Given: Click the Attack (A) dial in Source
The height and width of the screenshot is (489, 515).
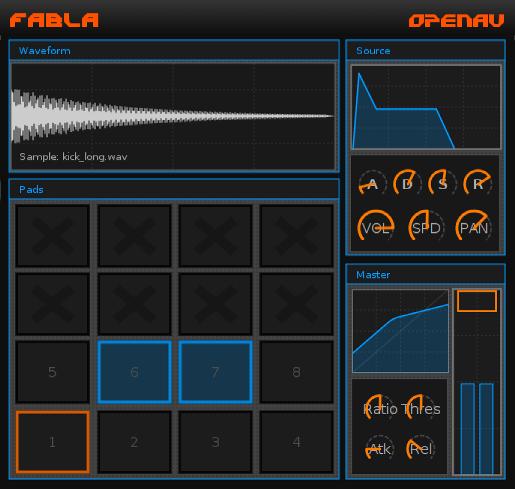Looking at the screenshot, I should coord(373,183).
